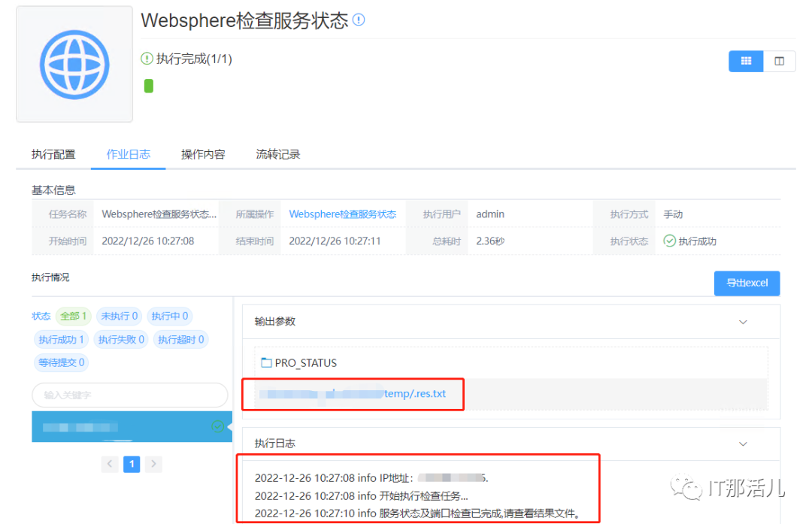This screenshot has height=524, width=812.
Task: Filter by 执行失败 0 status tag
Action: click(121, 340)
